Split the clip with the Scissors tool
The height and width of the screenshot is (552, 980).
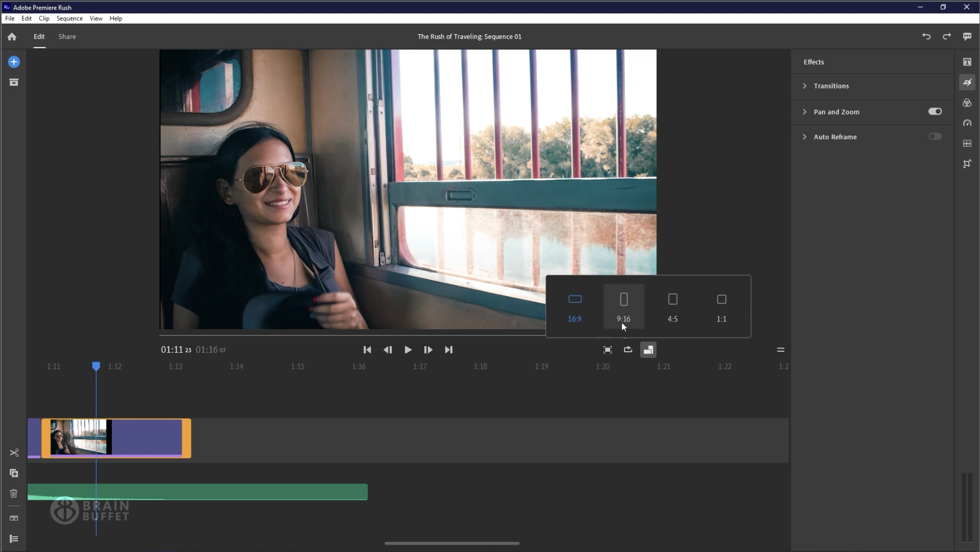[13, 453]
